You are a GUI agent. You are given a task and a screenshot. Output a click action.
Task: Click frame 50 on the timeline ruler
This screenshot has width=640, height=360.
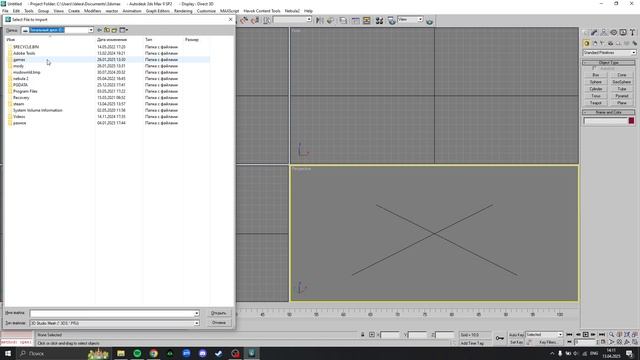289,314
